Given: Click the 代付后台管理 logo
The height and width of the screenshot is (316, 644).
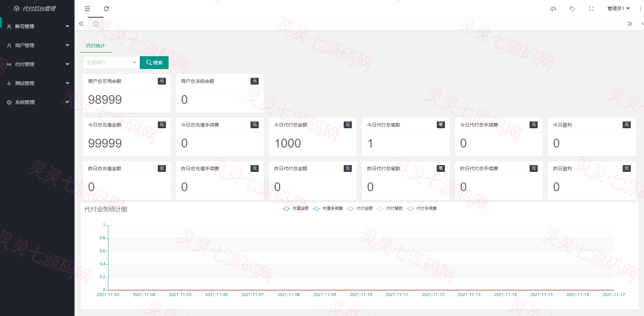Looking at the screenshot, I should pos(35,8).
